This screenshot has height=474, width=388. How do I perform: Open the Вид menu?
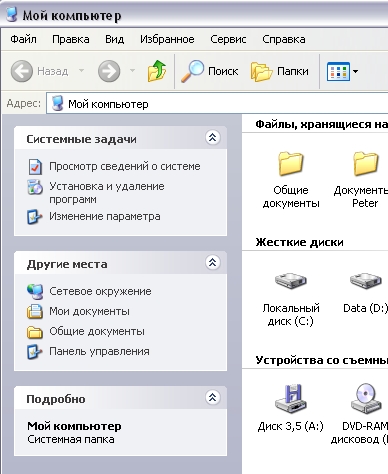pyautogui.click(x=115, y=39)
